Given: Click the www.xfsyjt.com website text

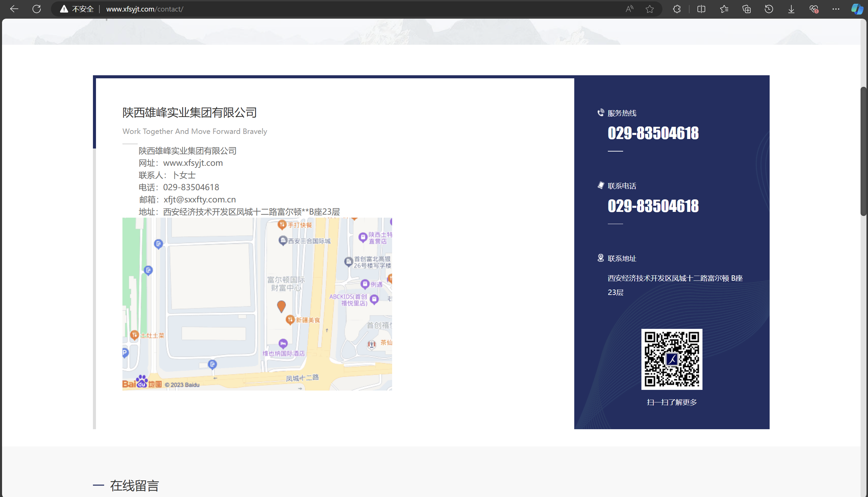Looking at the screenshot, I should pyautogui.click(x=193, y=163).
